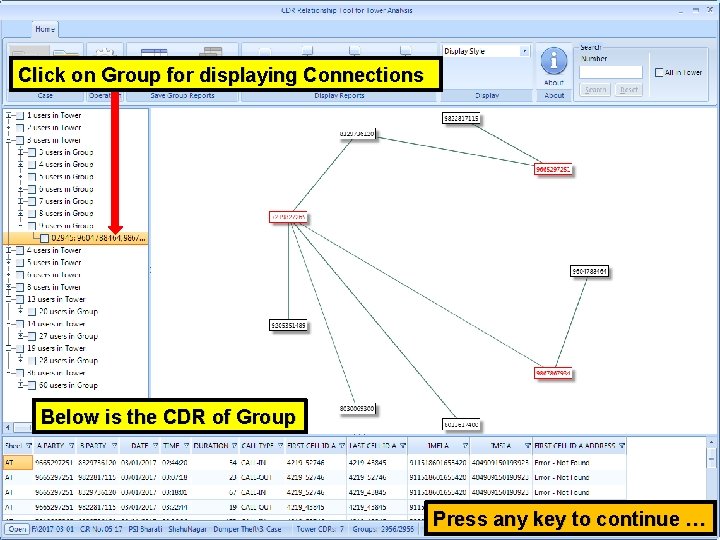
Task: Tick the All in Tower checkbox
Action: [x=659, y=73]
